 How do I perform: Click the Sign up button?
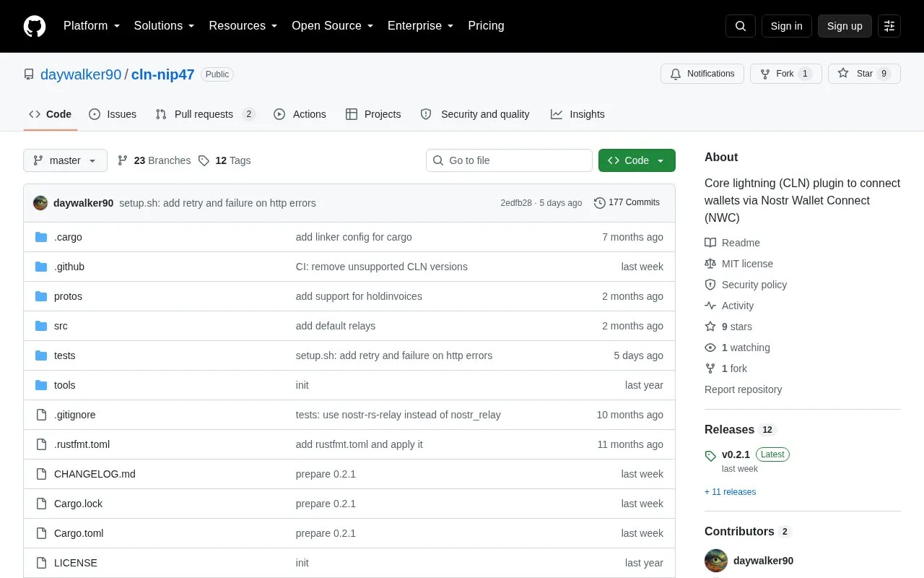(x=845, y=26)
